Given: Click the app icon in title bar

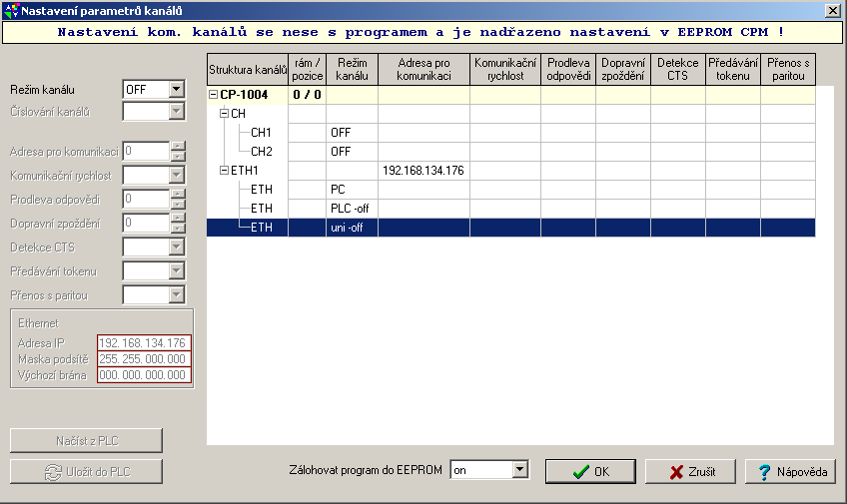Looking at the screenshot, I should click(11, 10).
